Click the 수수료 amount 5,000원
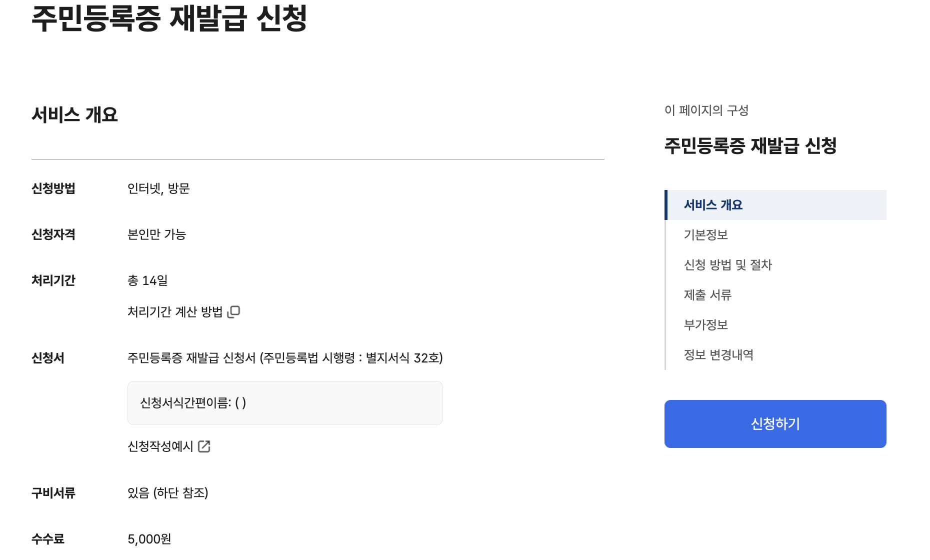Viewport: 930px width, 560px height. tap(149, 538)
